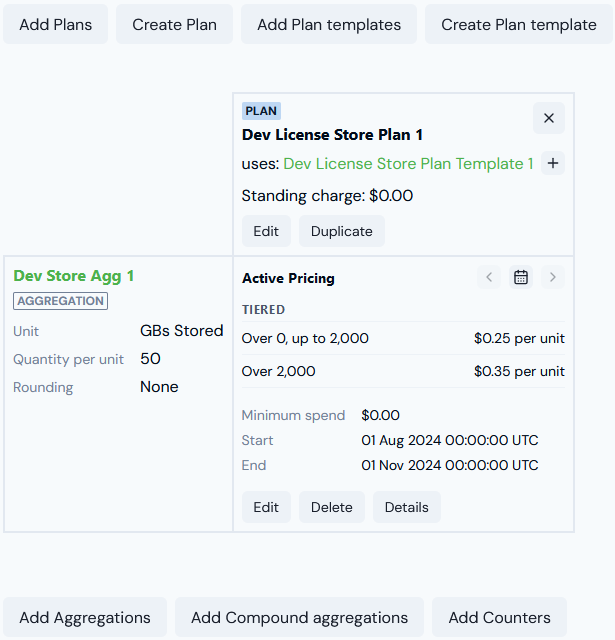Viewport: 615px width, 640px height.
Task: Click the plus icon beside plan template
Action: (x=553, y=163)
